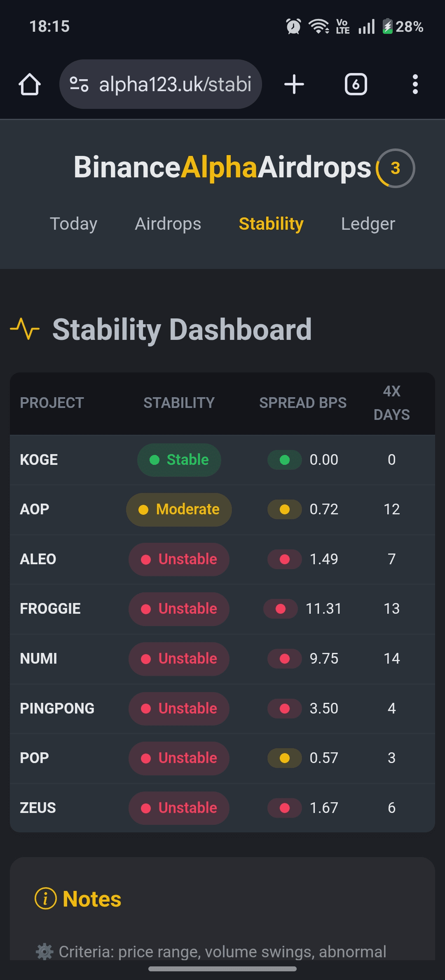Open the tab switcher showing 6 tabs
445x980 pixels.
point(356,85)
